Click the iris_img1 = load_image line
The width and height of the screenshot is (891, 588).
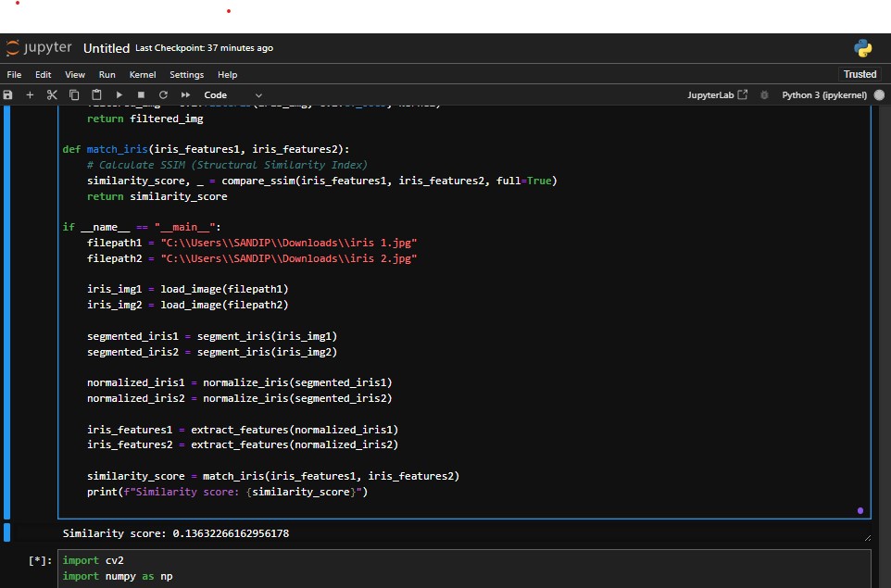tap(187, 289)
